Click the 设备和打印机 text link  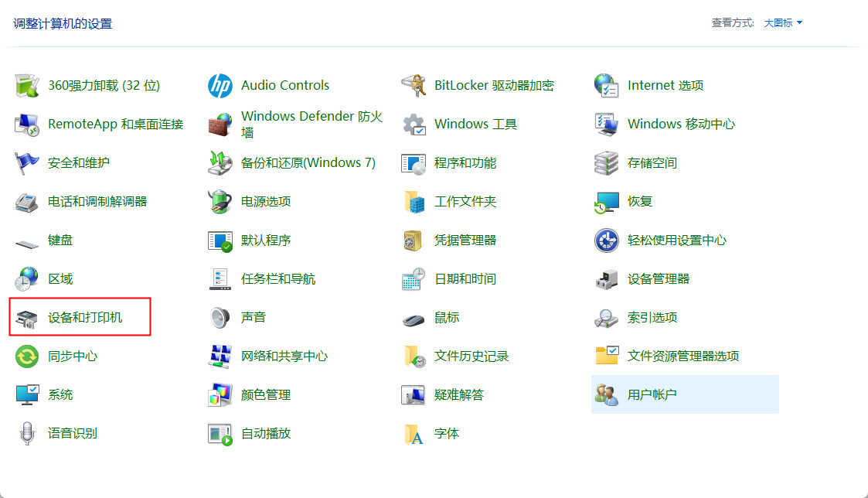pyautogui.click(x=85, y=318)
